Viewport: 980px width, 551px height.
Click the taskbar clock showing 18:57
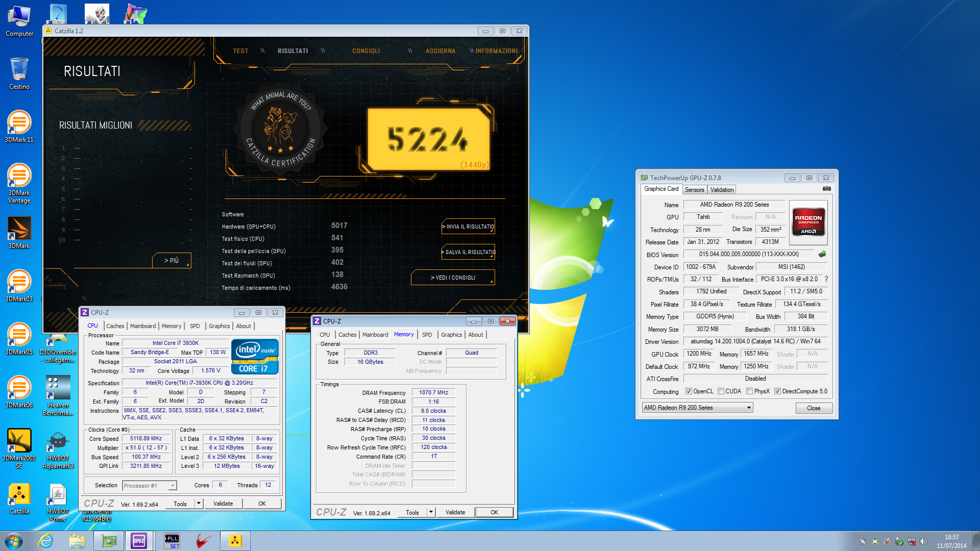click(951, 541)
